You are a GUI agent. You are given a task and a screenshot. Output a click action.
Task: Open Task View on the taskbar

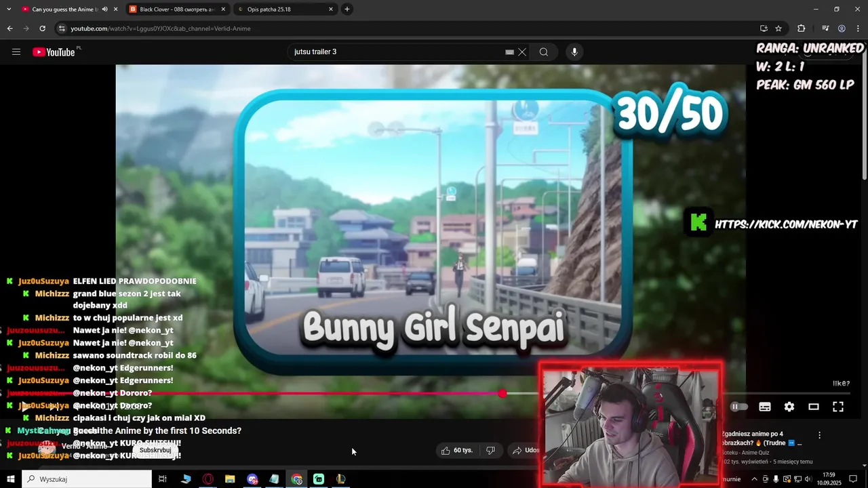point(163,479)
